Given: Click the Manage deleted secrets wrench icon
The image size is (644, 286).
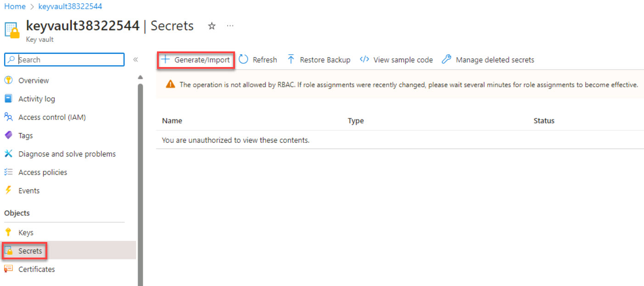Looking at the screenshot, I should click(446, 60).
